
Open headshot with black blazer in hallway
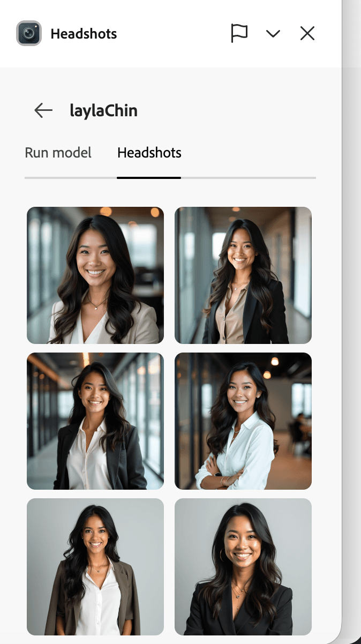click(x=243, y=275)
